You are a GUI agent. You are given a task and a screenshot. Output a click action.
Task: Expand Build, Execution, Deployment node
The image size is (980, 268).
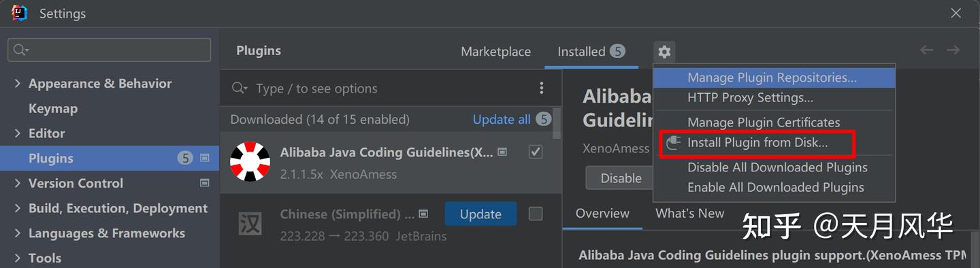coord(18,208)
